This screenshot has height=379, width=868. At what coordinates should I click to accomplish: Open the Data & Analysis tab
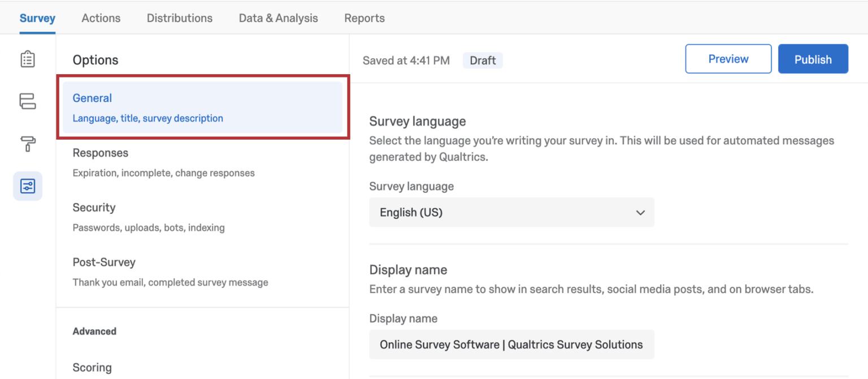coord(278,18)
